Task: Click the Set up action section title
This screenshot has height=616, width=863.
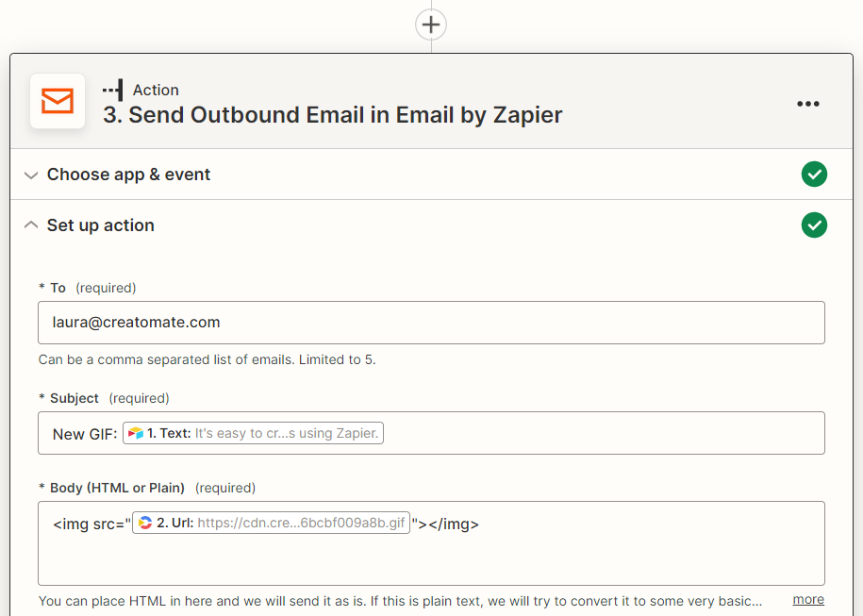Action: click(100, 225)
